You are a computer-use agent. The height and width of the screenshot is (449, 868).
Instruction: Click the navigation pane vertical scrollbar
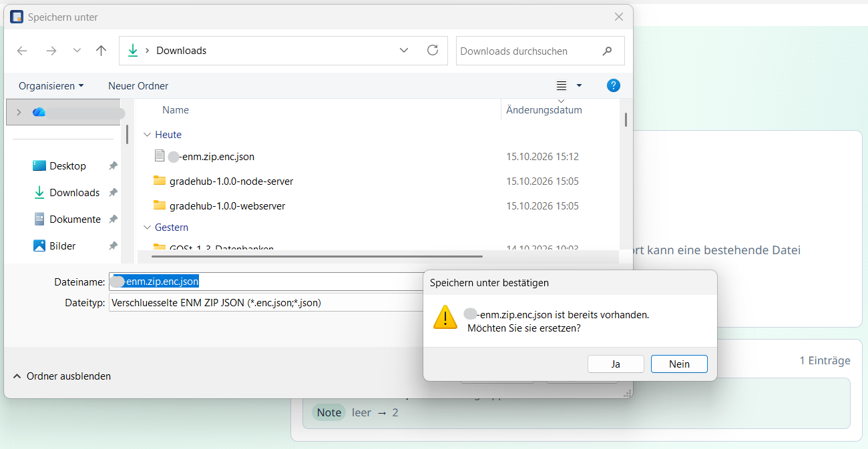click(x=127, y=134)
